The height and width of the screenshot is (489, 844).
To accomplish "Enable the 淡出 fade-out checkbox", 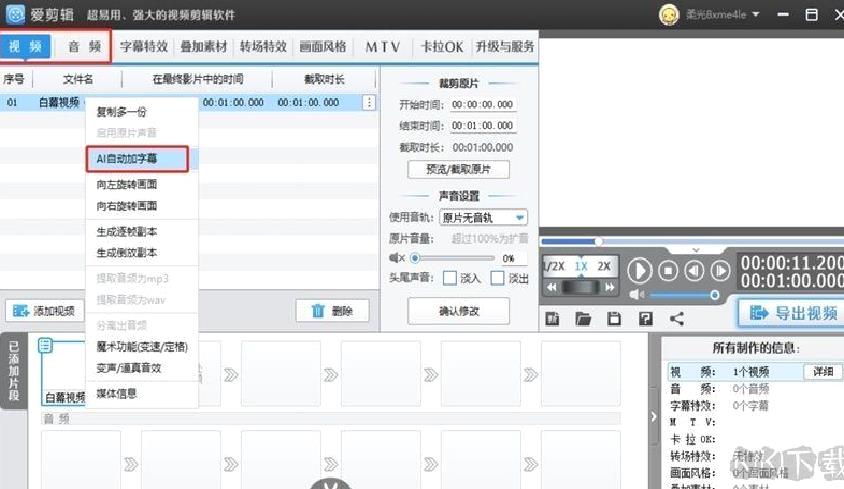I will pos(497,278).
